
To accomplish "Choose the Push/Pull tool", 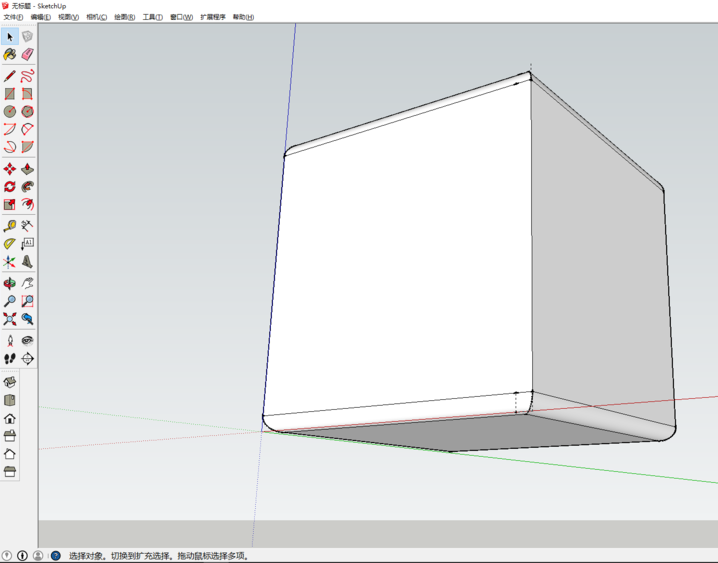I will [x=28, y=169].
